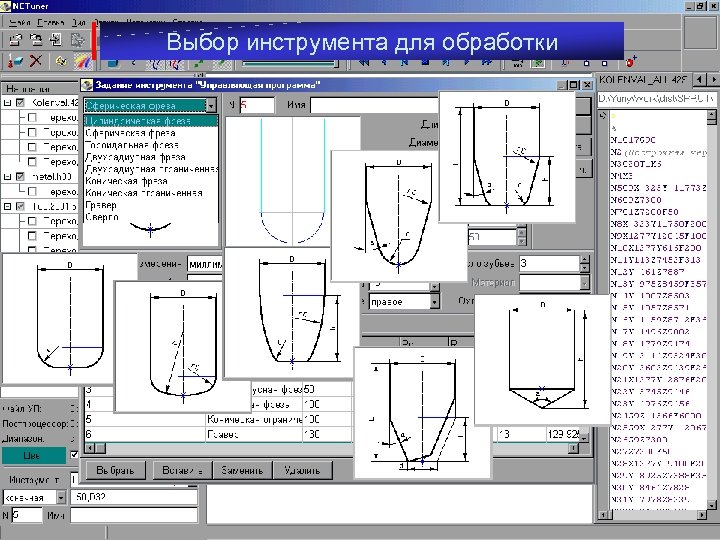Tick the first child checkbox under Kolenval.42
720x540 pixels.
(x=32, y=118)
